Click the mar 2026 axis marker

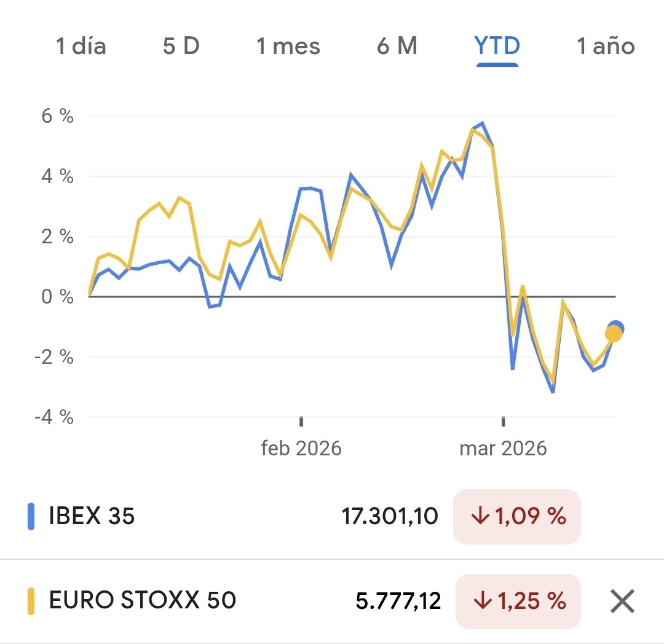503,448
